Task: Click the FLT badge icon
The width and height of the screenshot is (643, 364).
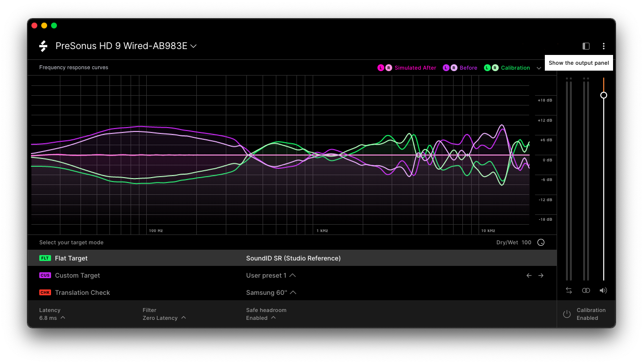Action: click(x=45, y=258)
